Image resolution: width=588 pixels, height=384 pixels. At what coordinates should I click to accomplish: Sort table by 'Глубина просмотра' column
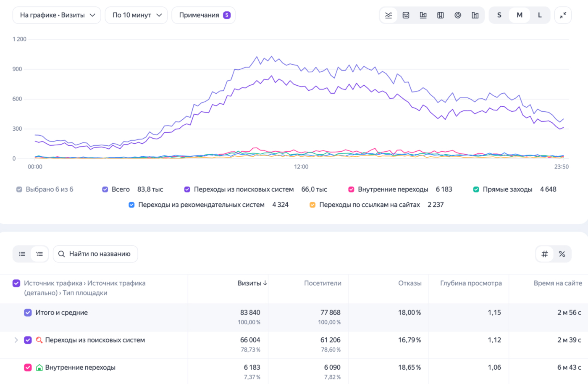coord(471,283)
